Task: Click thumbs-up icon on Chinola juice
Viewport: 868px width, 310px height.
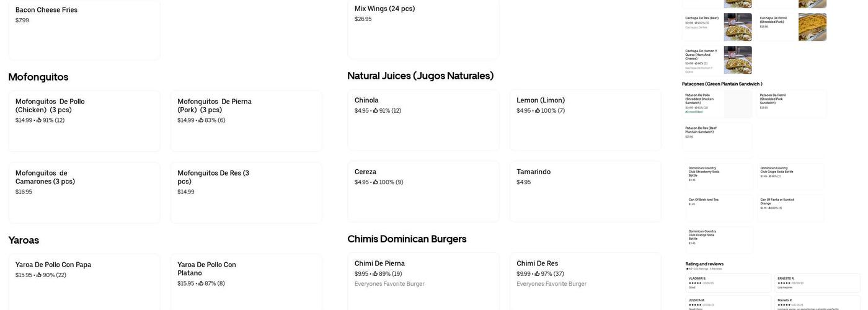Action: [376, 111]
